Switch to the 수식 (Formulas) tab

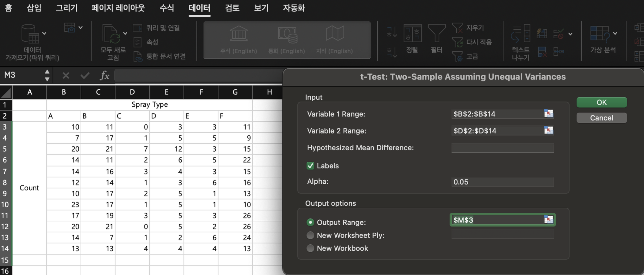click(166, 8)
